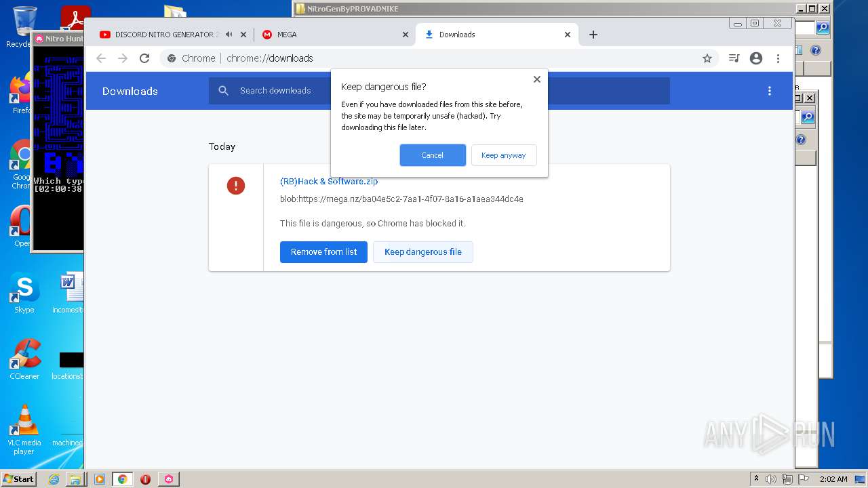The width and height of the screenshot is (868, 488).
Task: Close the Downloads tab
Action: point(568,35)
